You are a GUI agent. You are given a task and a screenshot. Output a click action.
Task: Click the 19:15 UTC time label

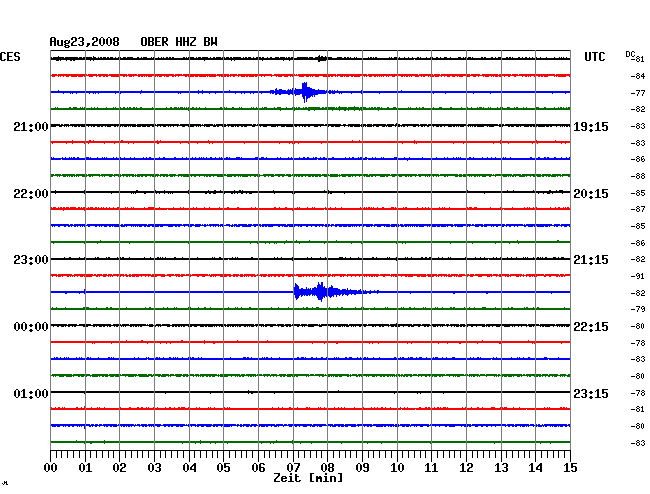591,127
